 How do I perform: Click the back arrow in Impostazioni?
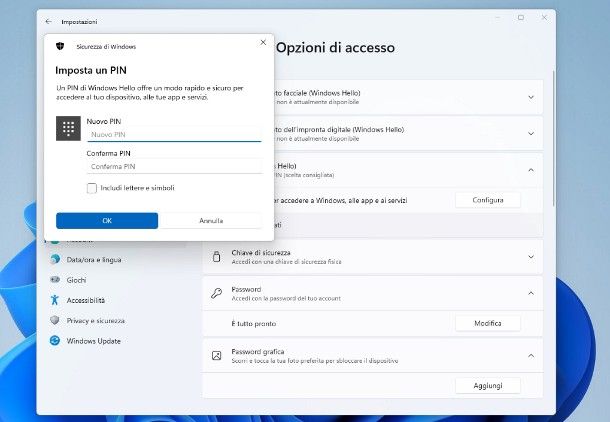(48, 22)
